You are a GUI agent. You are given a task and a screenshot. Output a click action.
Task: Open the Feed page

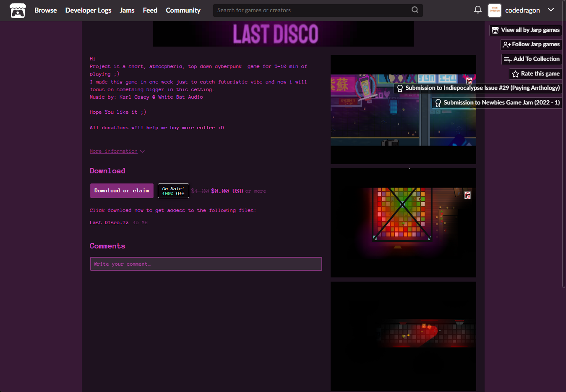(x=150, y=10)
